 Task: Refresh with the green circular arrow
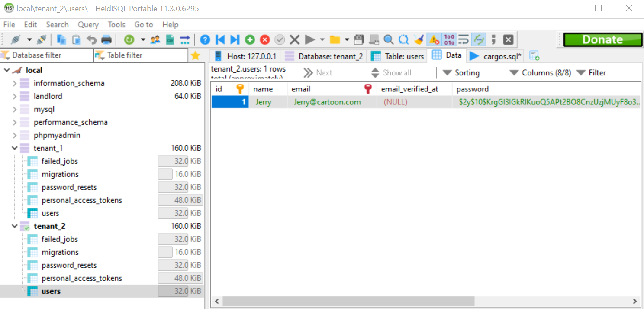click(129, 40)
